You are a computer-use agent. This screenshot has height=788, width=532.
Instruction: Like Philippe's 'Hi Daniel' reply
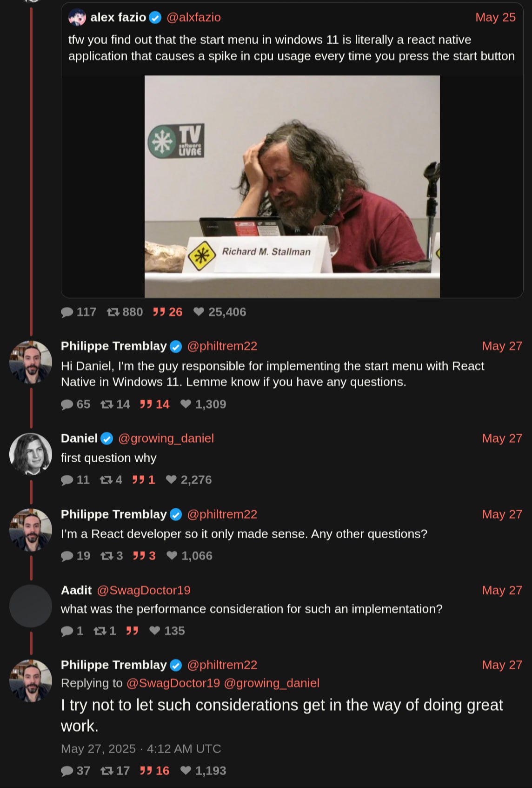click(x=186, y=404)
